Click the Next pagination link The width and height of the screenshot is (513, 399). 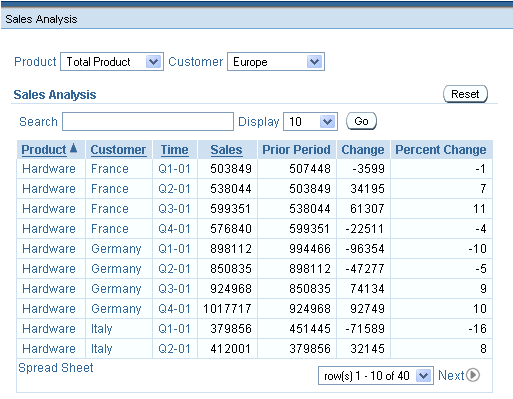[x=451, y=375]
